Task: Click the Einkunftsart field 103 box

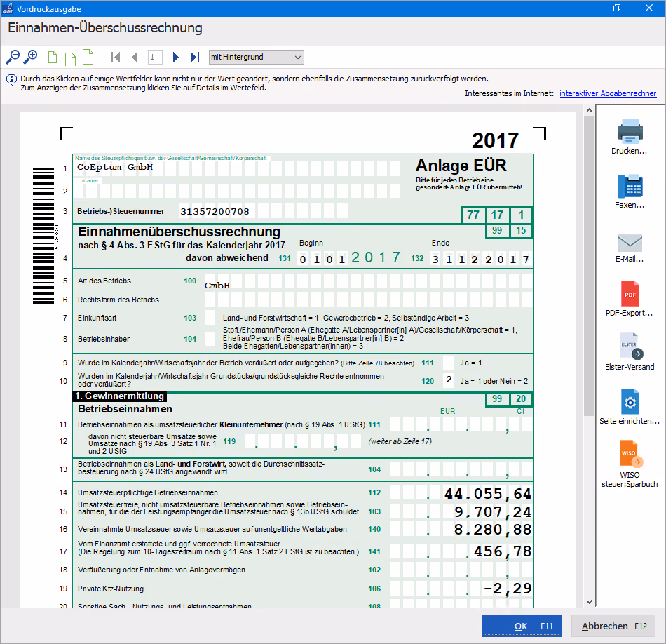Action: point(210,318)
